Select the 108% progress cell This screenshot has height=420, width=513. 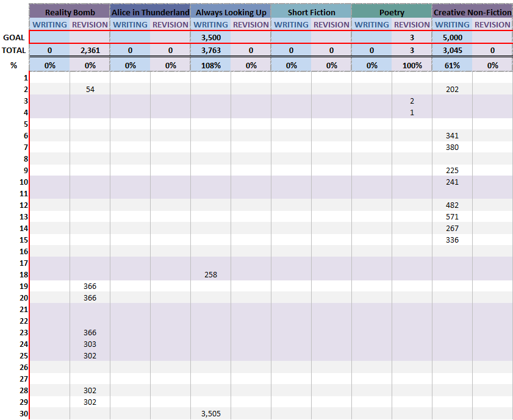pos(210,64)
